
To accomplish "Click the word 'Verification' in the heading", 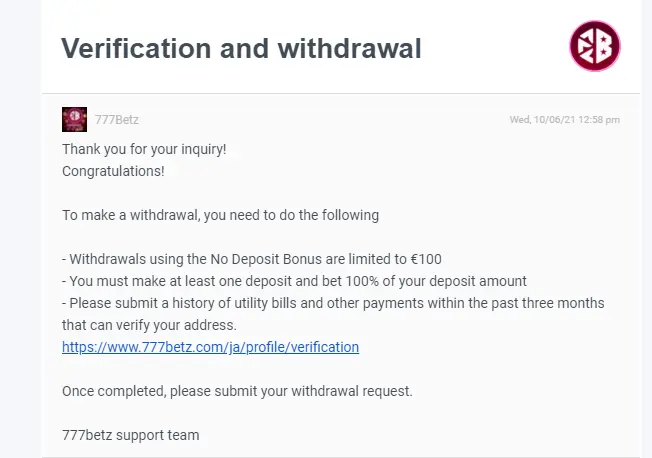I will 136,48.
